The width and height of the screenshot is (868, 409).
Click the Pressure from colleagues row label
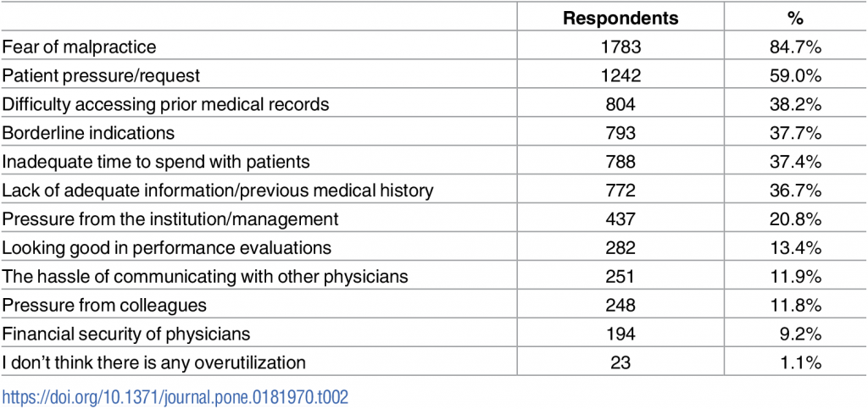(x=103, y=306)
